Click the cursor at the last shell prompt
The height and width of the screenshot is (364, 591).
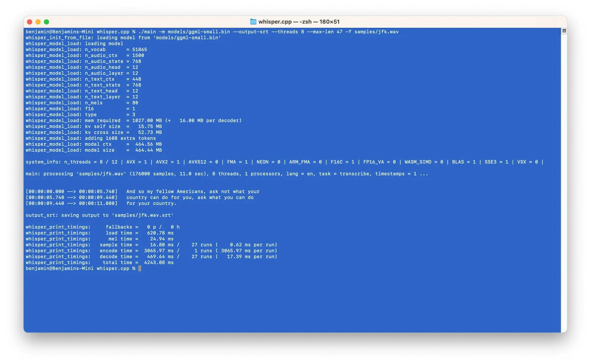[x=140, y=268]
